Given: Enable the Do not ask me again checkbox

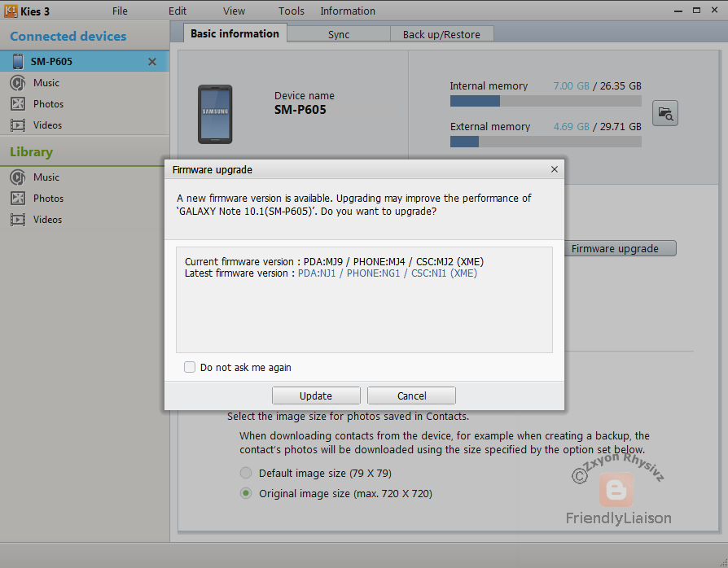Looking at the screenshot, I should coord(189,366).
